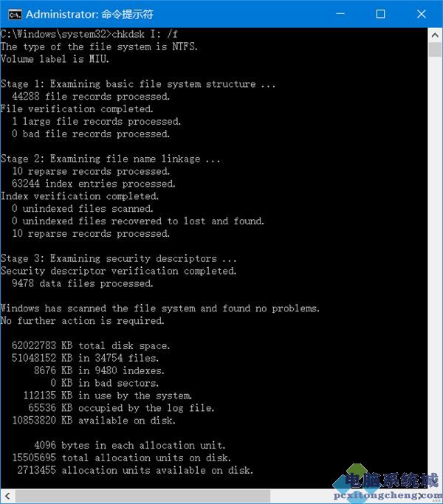443x504 pixels.
Task: Minimize the Administrator command prompt window
Action: coord(340,14)
